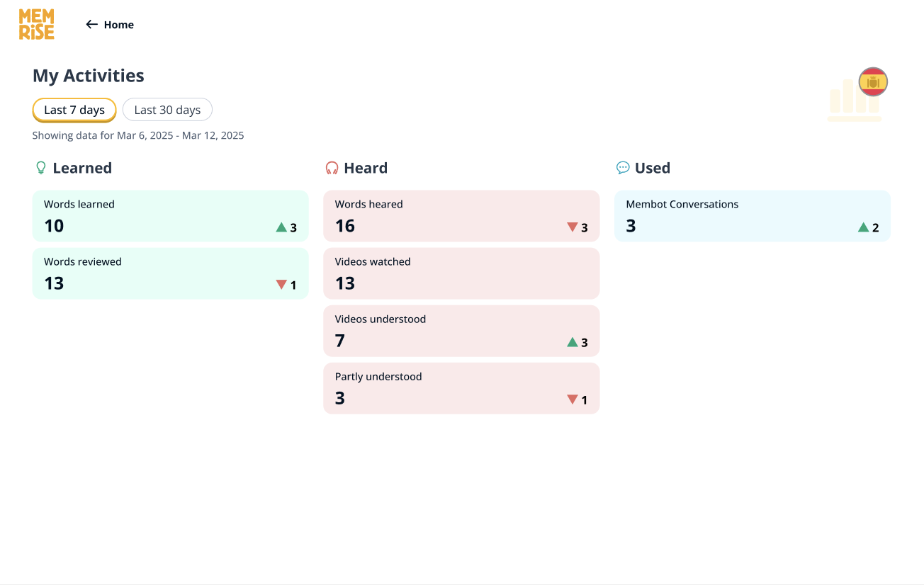
Task: Click the green arrow on Membot Conversations
Action: click(x=863, y=227)
